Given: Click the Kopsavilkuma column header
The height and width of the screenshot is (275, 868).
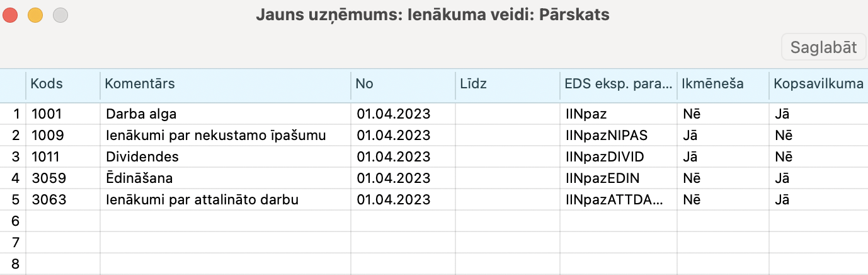Looking at the screenshot, I should (818, 84).
